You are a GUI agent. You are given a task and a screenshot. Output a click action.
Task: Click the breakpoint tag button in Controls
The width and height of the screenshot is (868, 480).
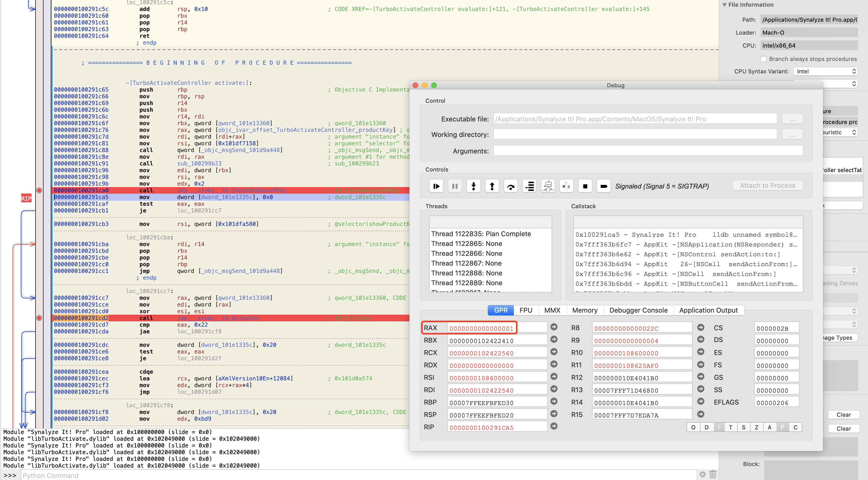[604, 186]
